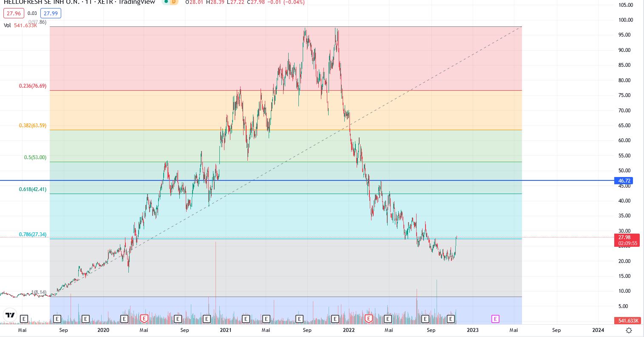Click the 0.03 spread value
644x337 pixels.
click(32, 13)
